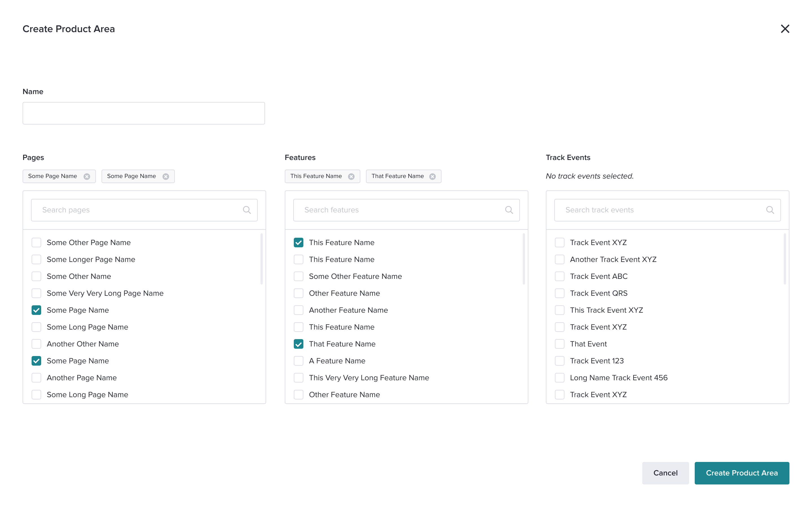Check the 'Some Other Page Name' checkbox
Screen dimensions: 812x507
coord(36,243)
